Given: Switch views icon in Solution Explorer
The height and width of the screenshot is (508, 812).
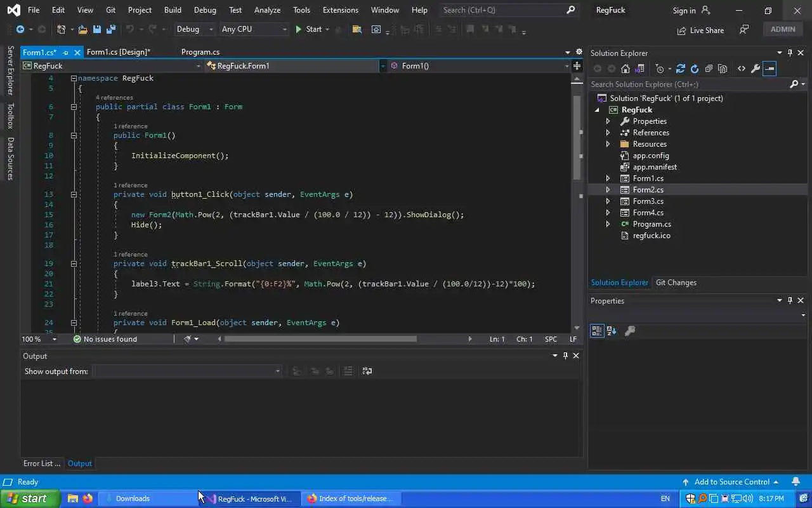Looking at the screenshot, I should coord(639,69).
